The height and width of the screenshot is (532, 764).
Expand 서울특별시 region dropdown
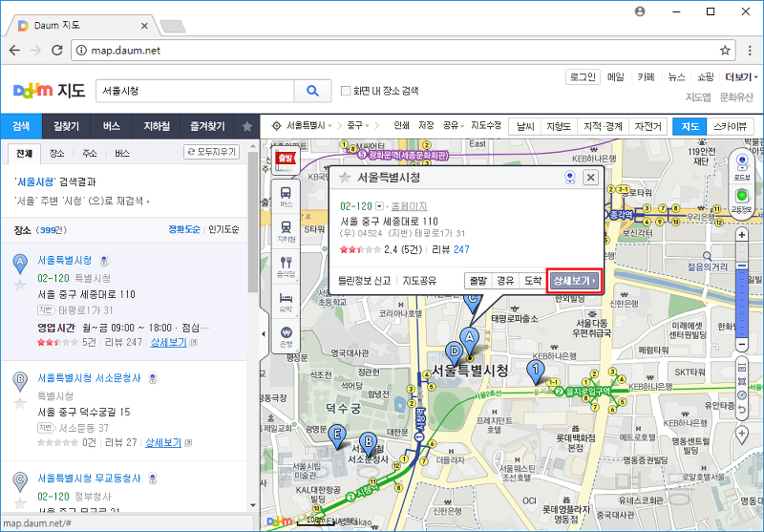(329, 126)
